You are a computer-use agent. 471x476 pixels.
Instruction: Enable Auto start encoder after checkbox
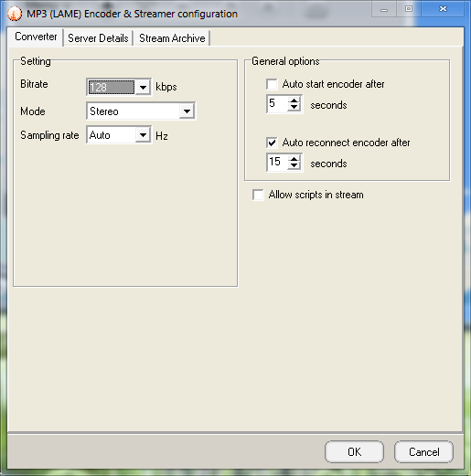click(272, 84)
